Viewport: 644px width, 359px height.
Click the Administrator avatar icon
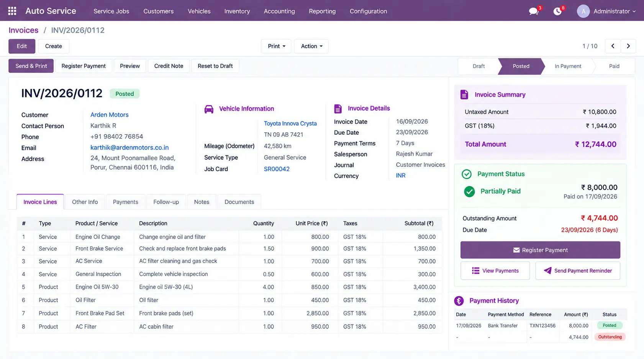tap(583, 11)
